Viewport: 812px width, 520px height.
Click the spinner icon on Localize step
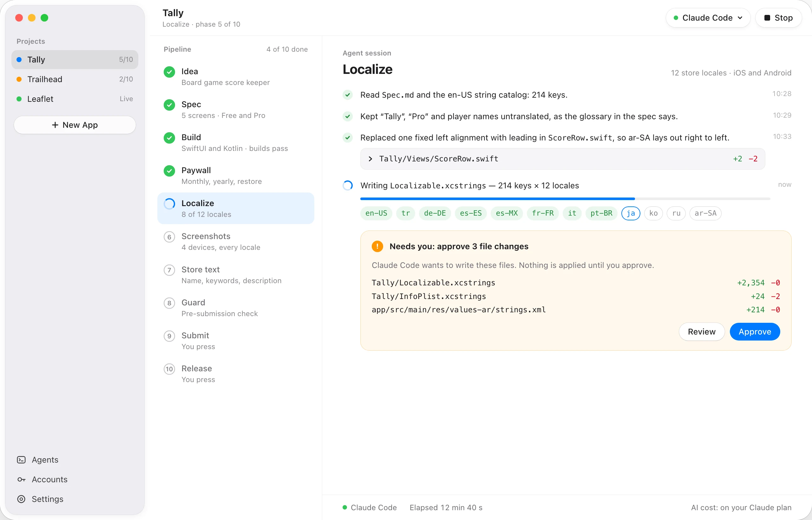point(169,204)
